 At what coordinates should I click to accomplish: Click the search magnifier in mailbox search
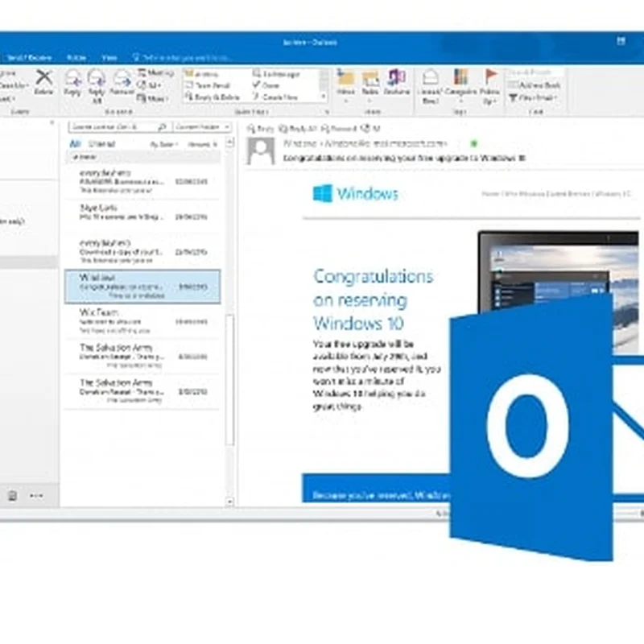coord(162,127)
